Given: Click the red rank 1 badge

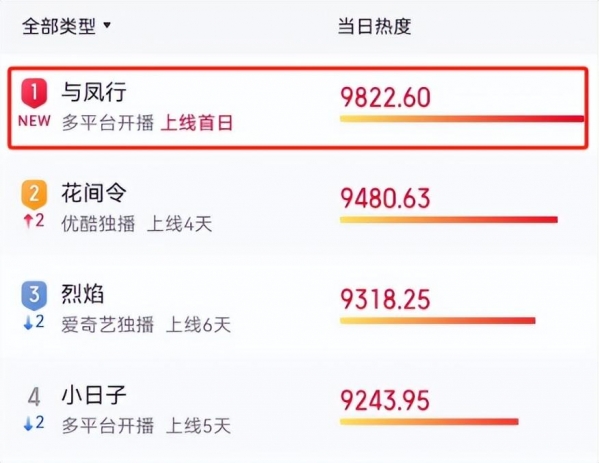Looking at the screenshot, I should pos(34,93).
